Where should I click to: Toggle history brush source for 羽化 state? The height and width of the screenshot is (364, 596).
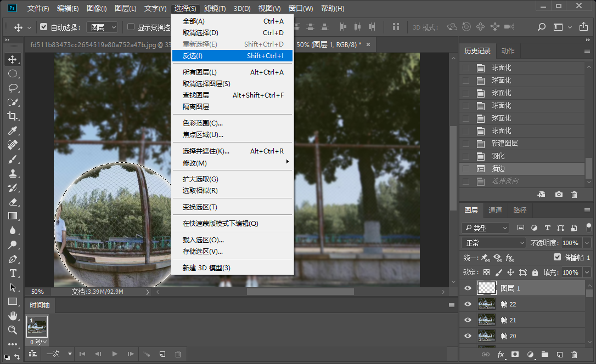tap(465, 156)
